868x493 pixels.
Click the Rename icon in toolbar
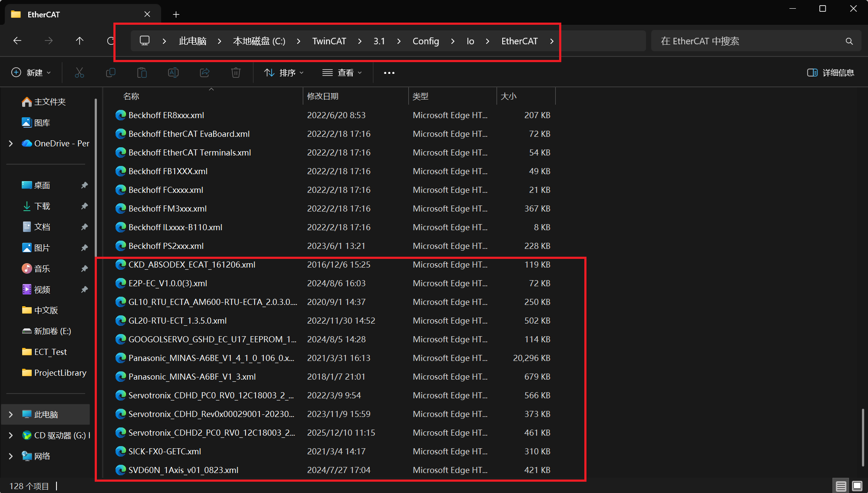(173, 73)
